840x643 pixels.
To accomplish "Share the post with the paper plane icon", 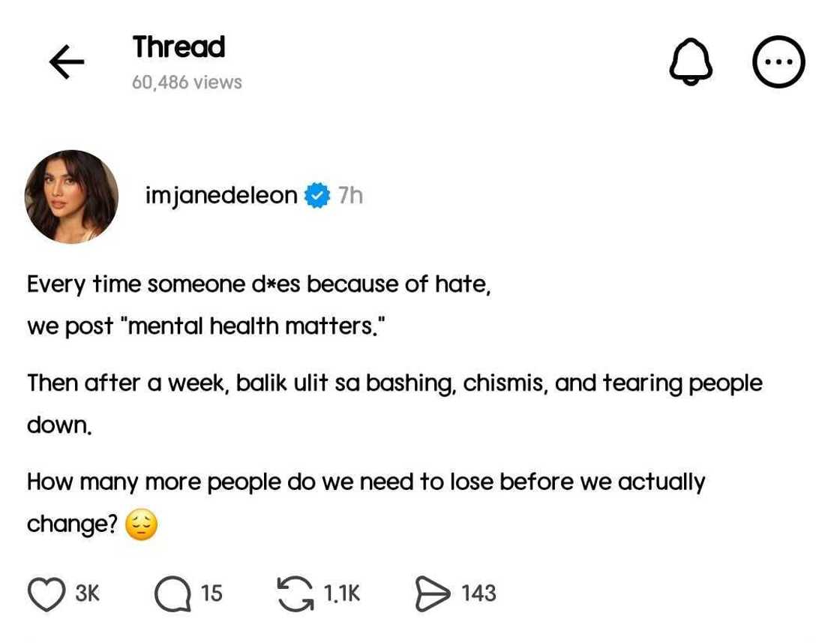I will [433, 593].
